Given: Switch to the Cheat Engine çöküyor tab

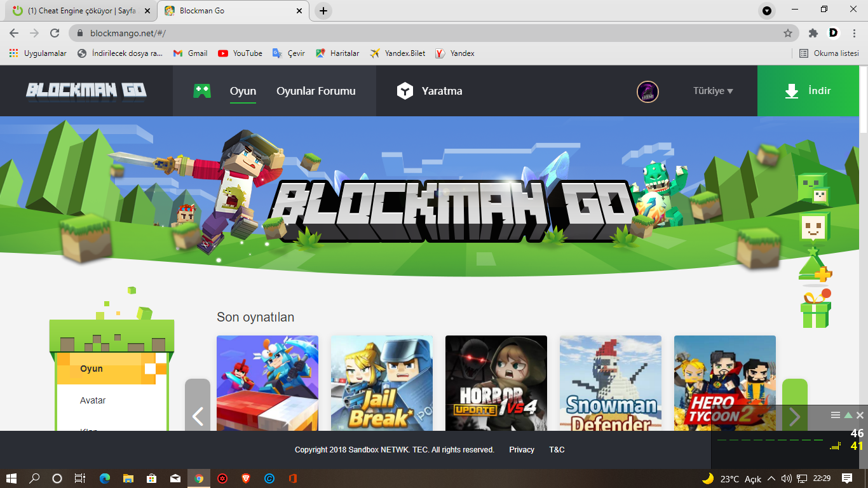Looking at the screenshot, I should pos(79,11).
